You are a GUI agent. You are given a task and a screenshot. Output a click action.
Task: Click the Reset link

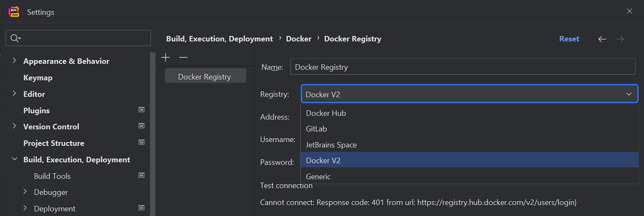(x=569, y=39)
